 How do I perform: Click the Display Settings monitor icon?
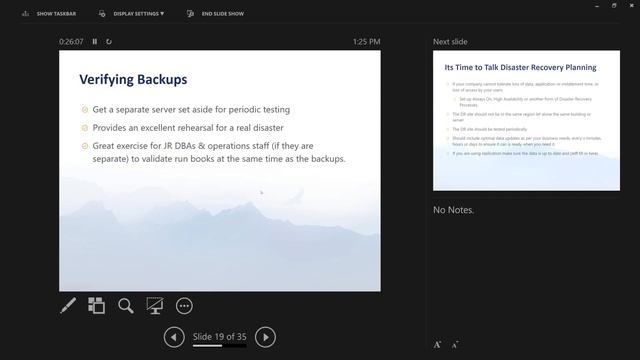click(102, 13)
